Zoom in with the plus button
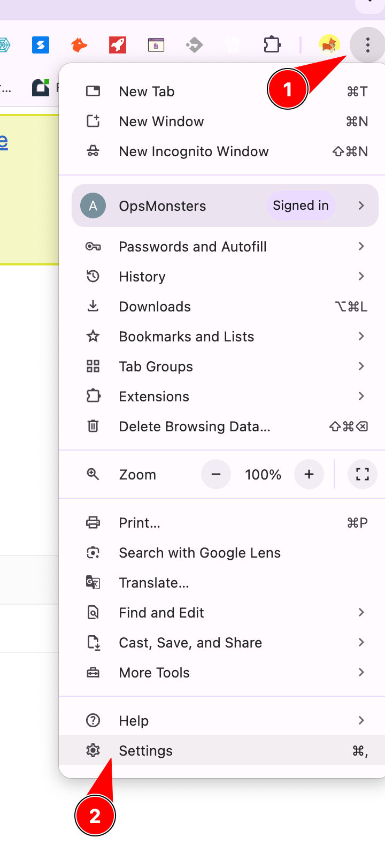 tap(309, 474)
